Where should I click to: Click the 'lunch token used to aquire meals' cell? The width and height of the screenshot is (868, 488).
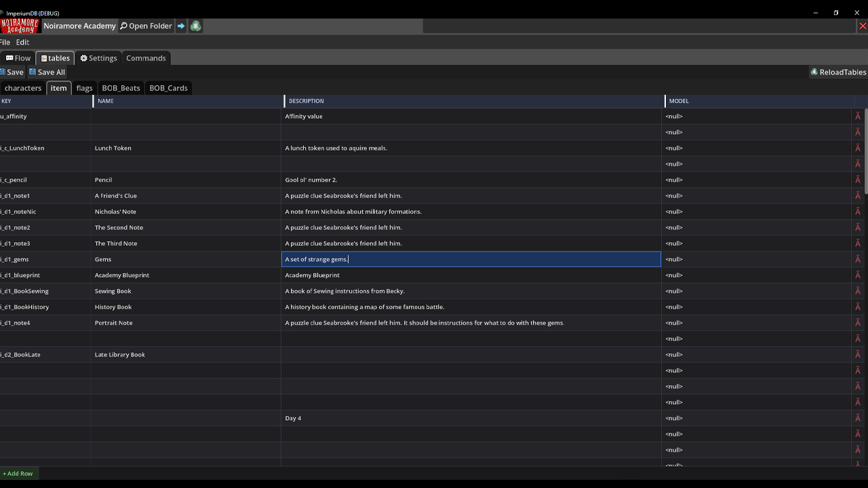471,148
